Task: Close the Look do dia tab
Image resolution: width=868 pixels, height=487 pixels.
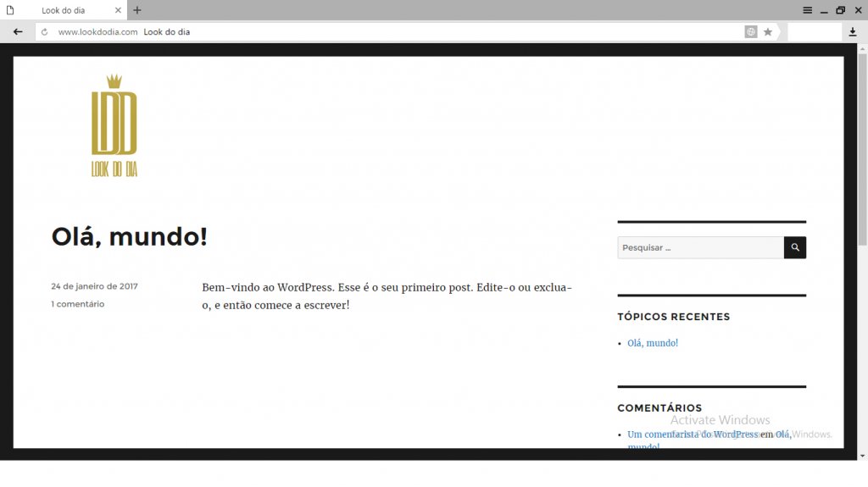Action: click(118, 10)
